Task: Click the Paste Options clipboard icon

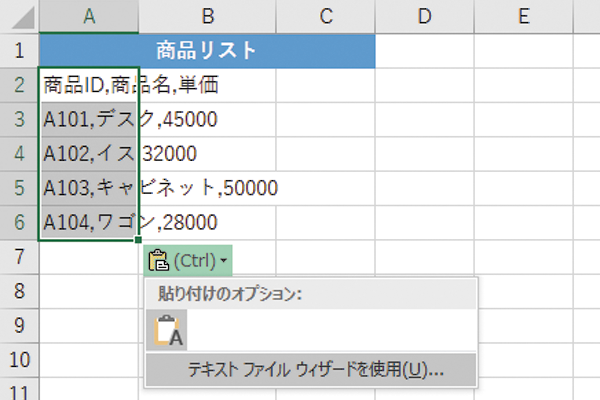Action: click(159, 260)
